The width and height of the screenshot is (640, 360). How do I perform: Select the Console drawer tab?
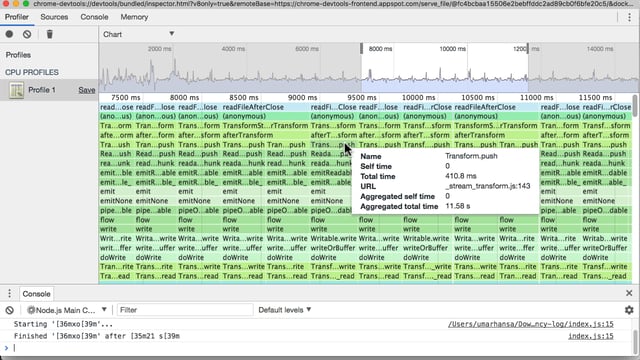click(x=36, y=294)
